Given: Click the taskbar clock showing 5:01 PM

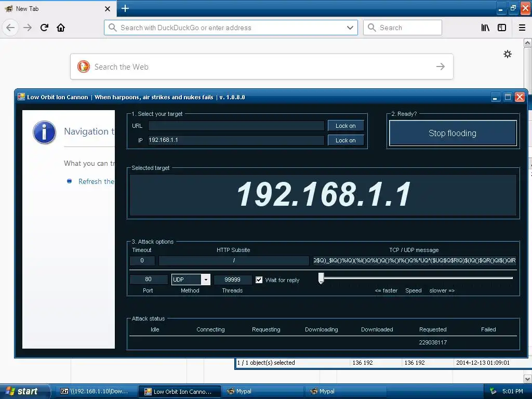Looking at the screenshot, I should [513, 391].
